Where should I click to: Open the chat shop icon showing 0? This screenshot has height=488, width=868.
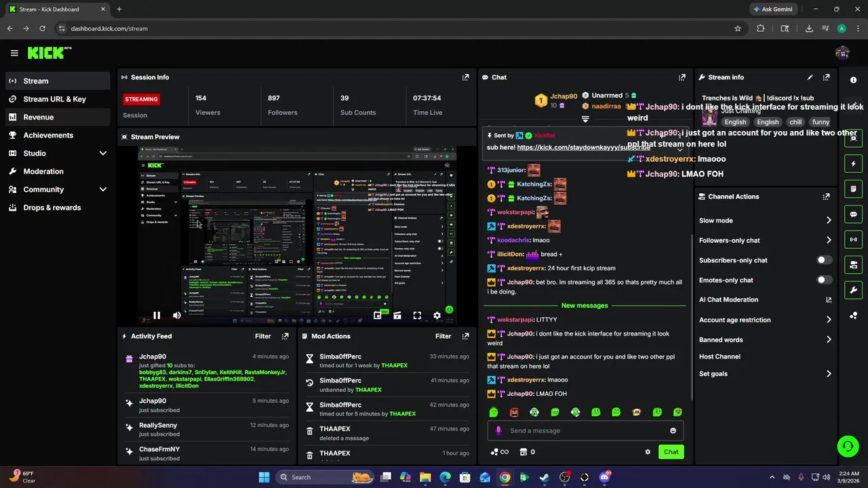coord(528,452)
